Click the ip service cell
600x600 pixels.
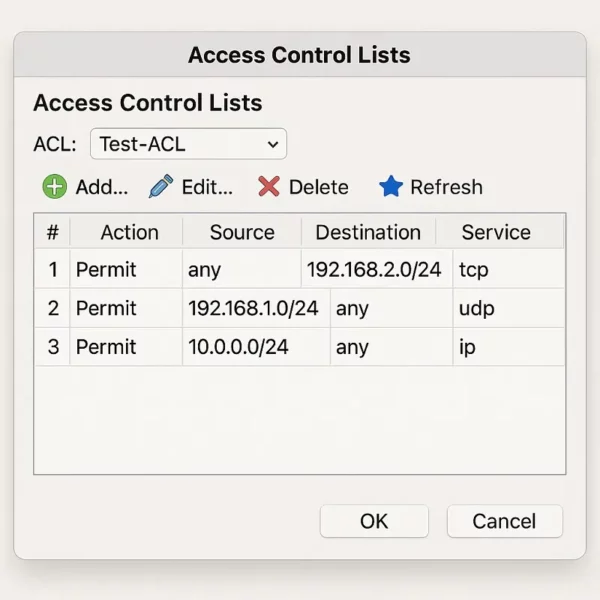(x=509, y=347)
